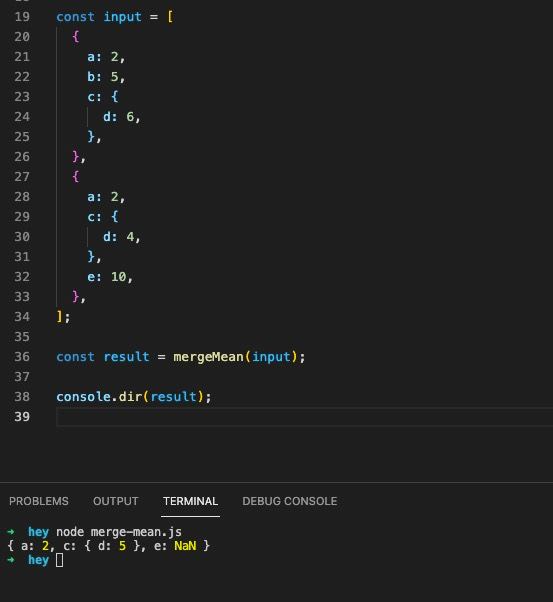The image size is (553, 602).
Task: Click 'console.dir(result);' on line 38
Action: (x=134, y=397)
